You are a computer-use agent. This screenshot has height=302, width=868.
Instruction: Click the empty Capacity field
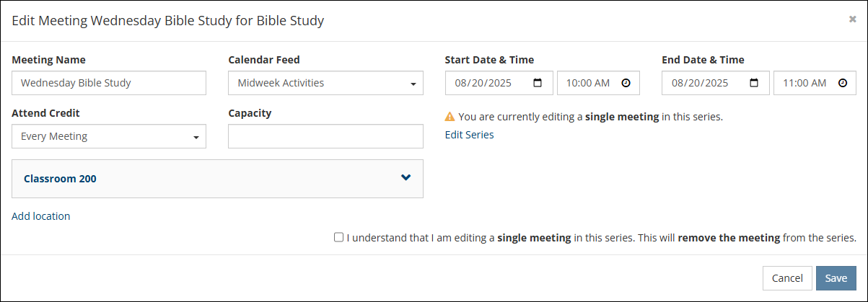click(325, 136)
